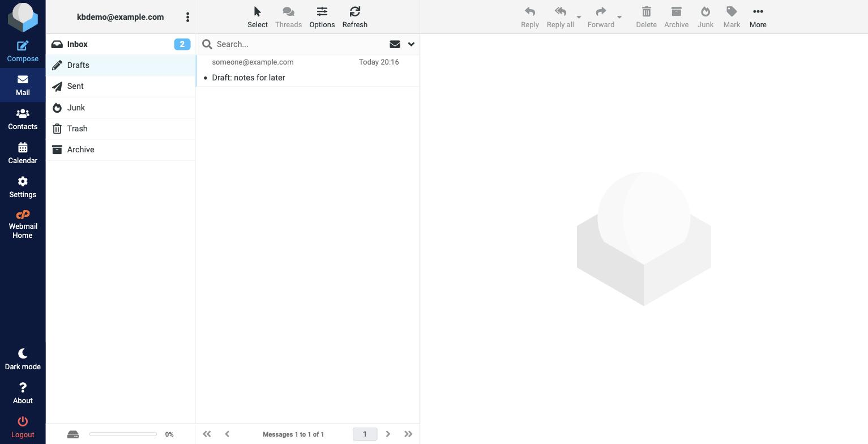Click the Roundcube logo

tap(23, 17)
